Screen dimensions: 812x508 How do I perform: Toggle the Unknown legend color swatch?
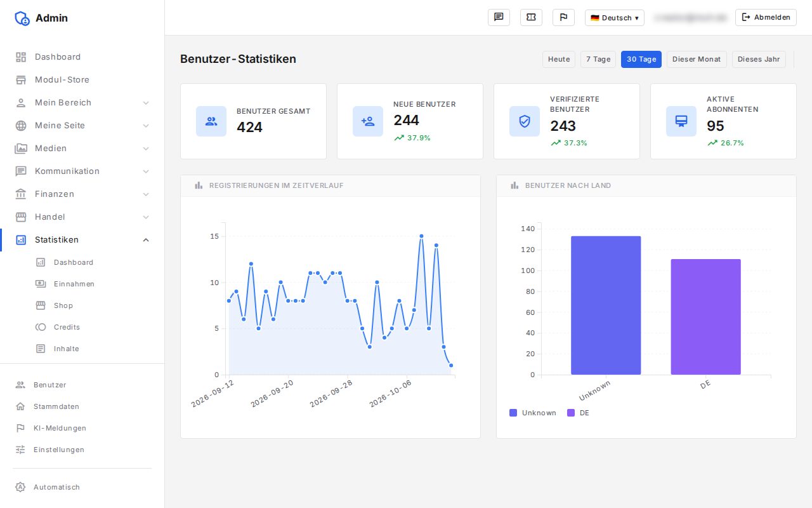tap(513, 413)
